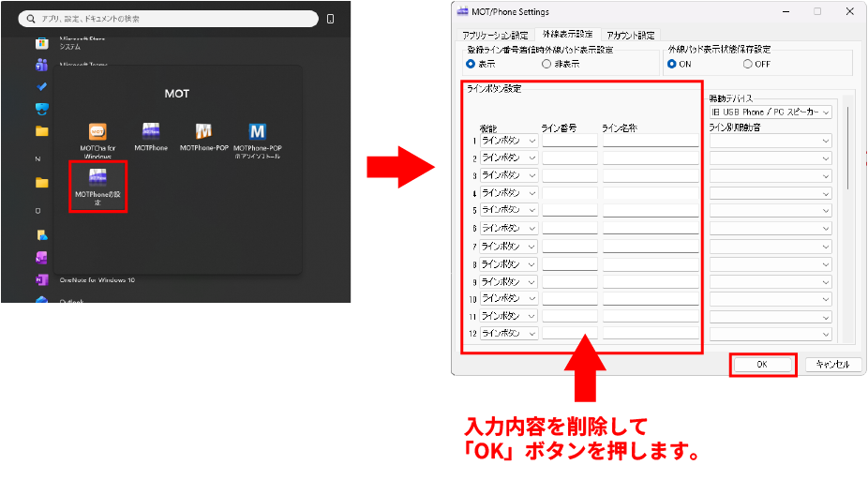Click row 1 line number field

pyautogui.click(x=570, y=141)
